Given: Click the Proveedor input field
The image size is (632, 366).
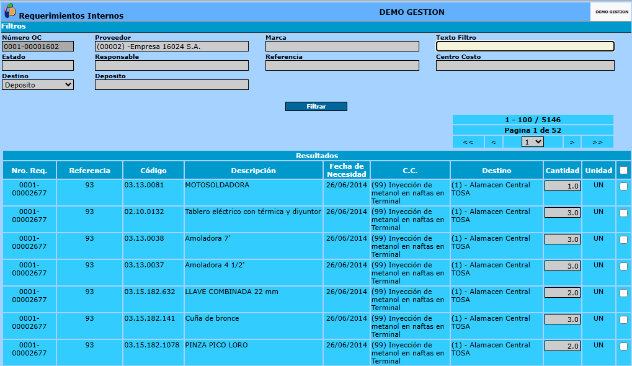Looking at the screenshot, I should coord(172,47).
